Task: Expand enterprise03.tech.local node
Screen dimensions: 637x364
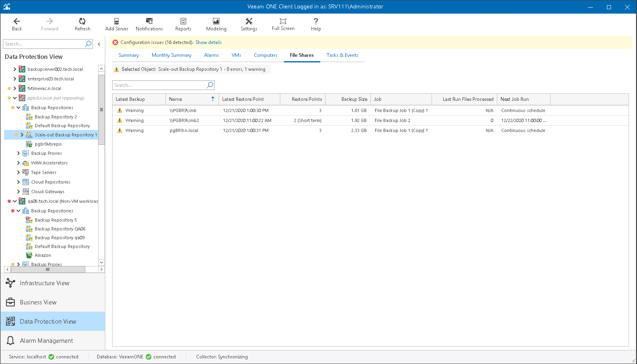Action: [x=15, y=79]
